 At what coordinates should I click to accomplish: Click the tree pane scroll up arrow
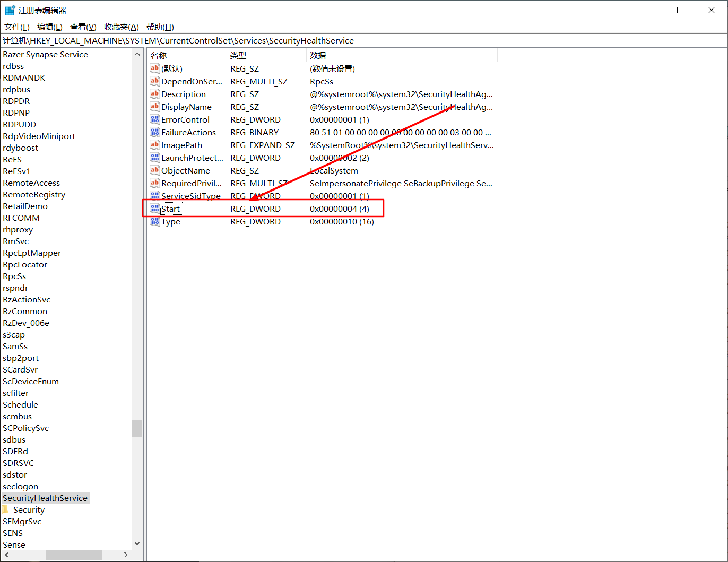pyautogui.click(x=137, y=54)
